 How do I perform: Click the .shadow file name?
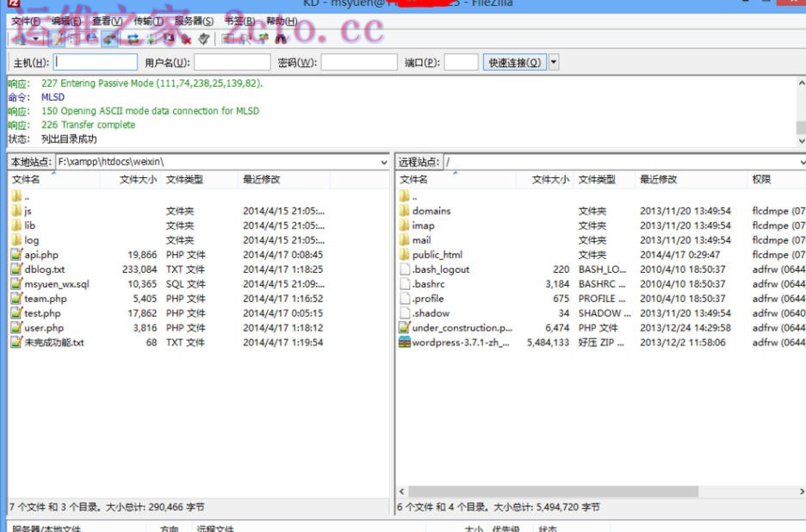pos(431,313)
